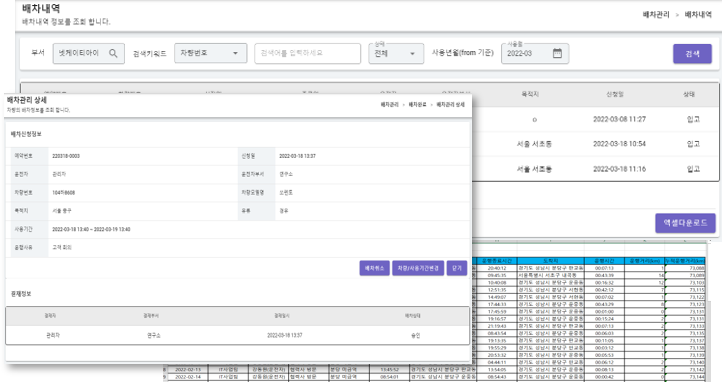Click the 넷케이티아이 department field
The image size is (722, 382).
(x=88, y=53)
